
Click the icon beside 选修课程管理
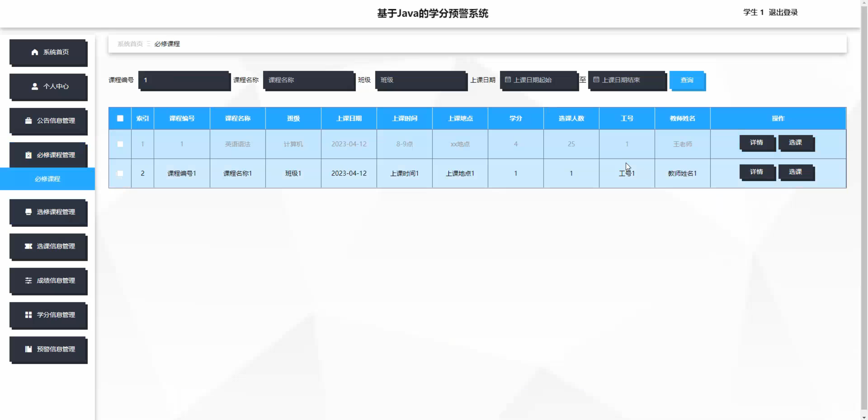click(28, 212)
